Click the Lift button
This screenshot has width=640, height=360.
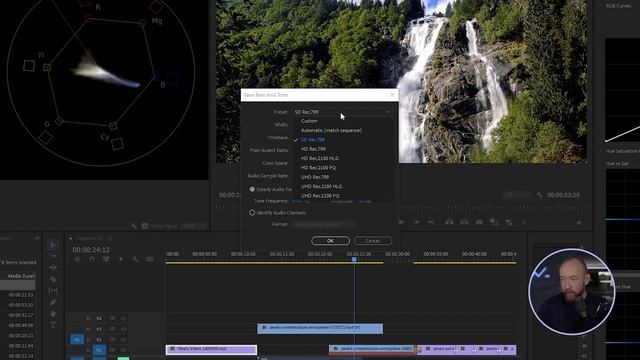click(x=449, y=222)
